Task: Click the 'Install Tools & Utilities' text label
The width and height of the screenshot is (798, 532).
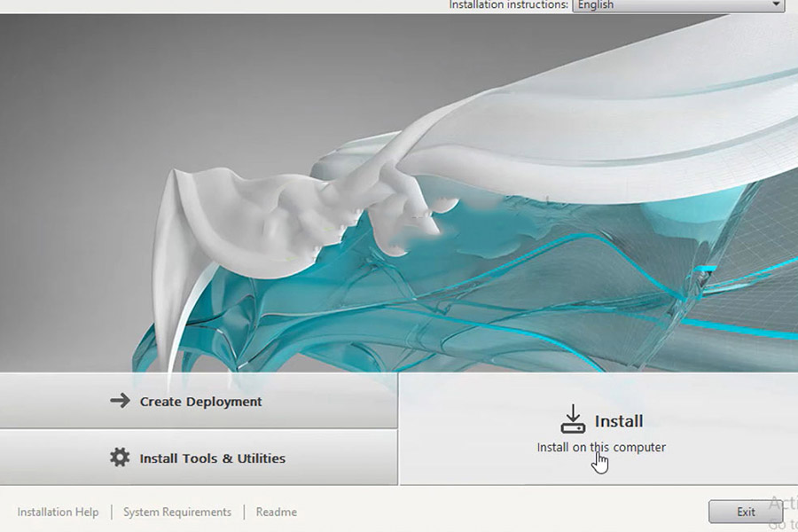Action: pos(213,458)
